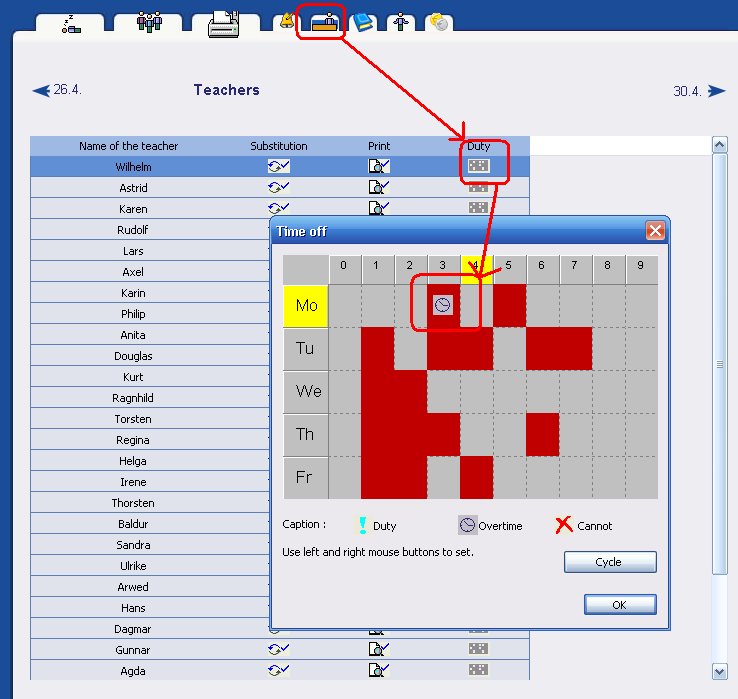Toggle Wednesday period 2 red cell
738x699 pixels.
point(410,392)
